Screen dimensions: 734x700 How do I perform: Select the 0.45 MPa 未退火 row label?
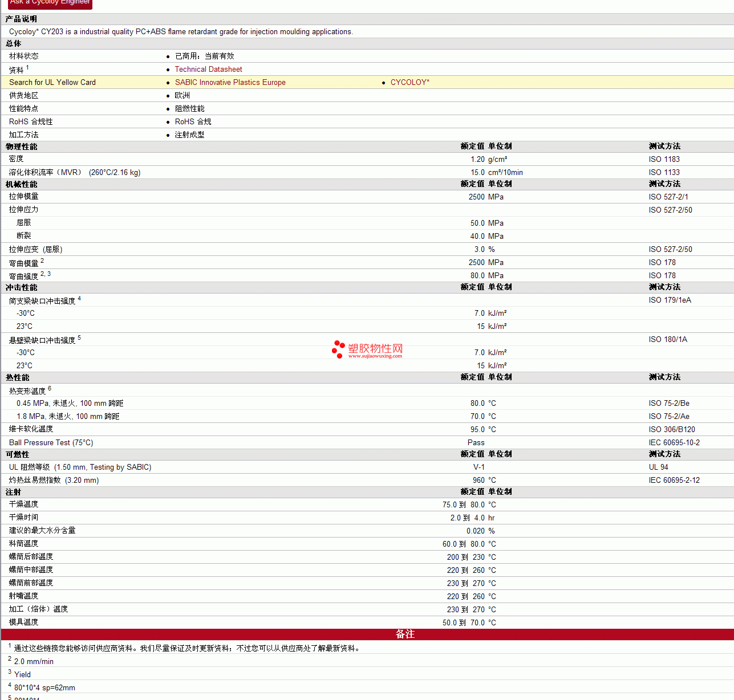click(70, 403)
